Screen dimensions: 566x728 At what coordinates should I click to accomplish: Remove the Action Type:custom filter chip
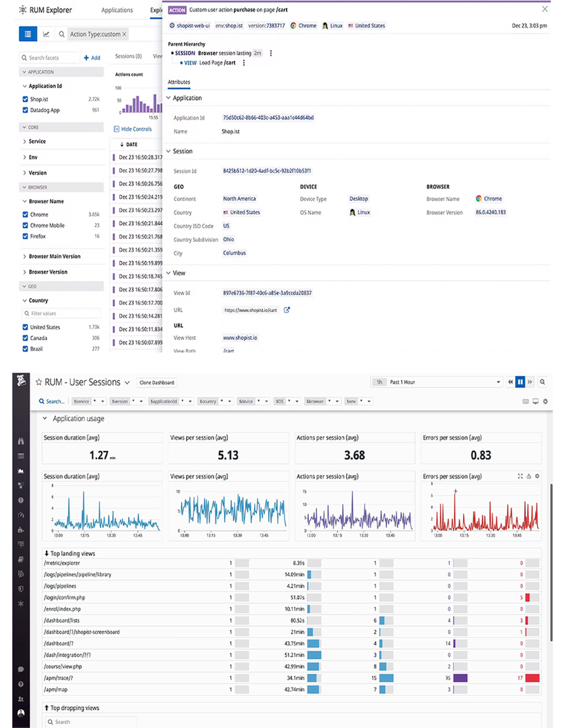coord(124,35)
